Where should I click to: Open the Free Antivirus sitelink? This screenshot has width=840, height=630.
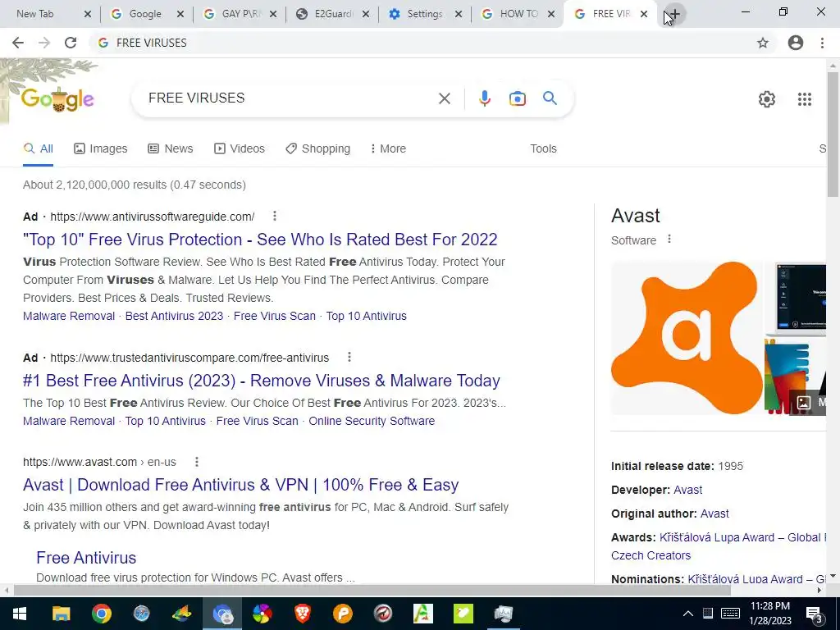pos(86,558)
